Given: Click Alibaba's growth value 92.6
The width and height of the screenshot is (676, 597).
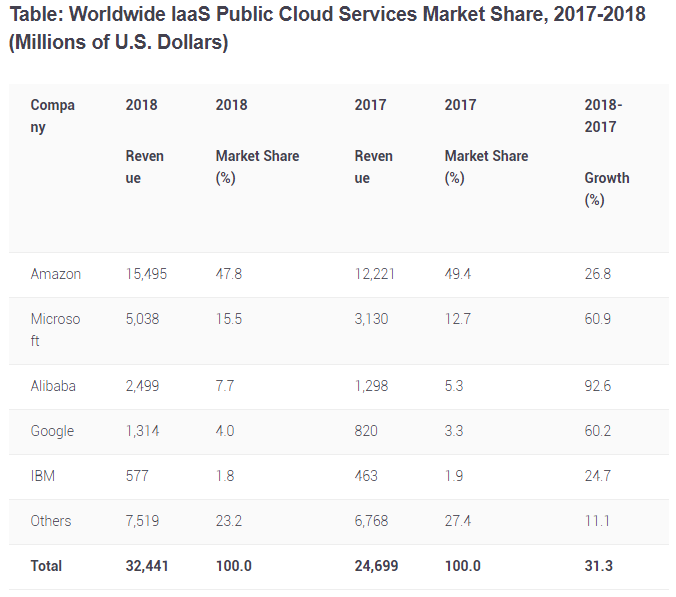Looking at the screenshot, I should tap(598, 386).
